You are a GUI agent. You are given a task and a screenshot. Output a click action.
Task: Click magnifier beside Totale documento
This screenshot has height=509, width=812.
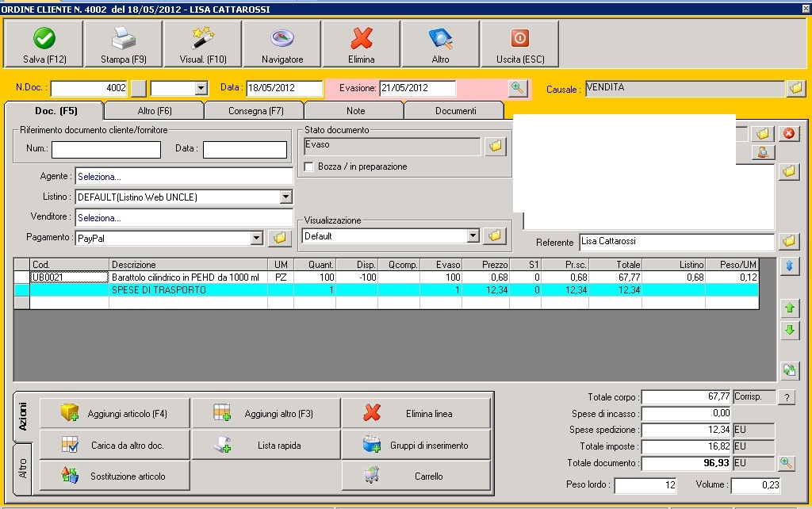tap(786, 463)
